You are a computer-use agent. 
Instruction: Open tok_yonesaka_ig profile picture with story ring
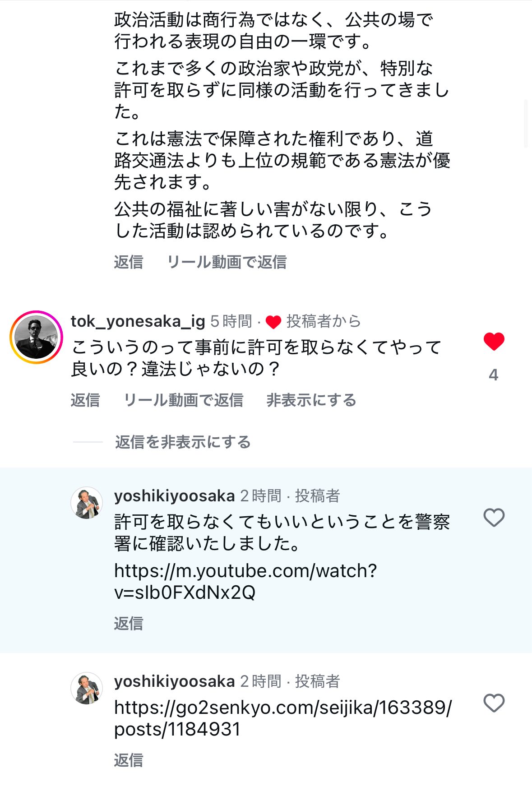(36, 337)
